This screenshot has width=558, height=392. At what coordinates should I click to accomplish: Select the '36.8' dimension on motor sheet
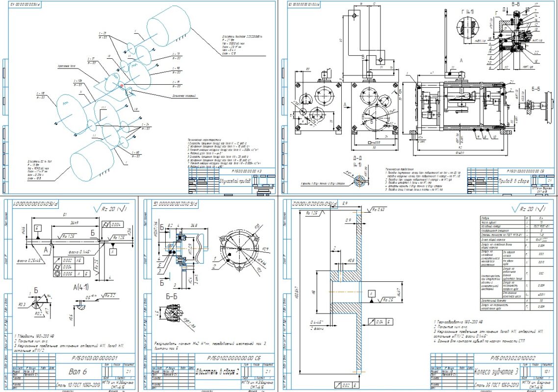click(x=194, y=226)
